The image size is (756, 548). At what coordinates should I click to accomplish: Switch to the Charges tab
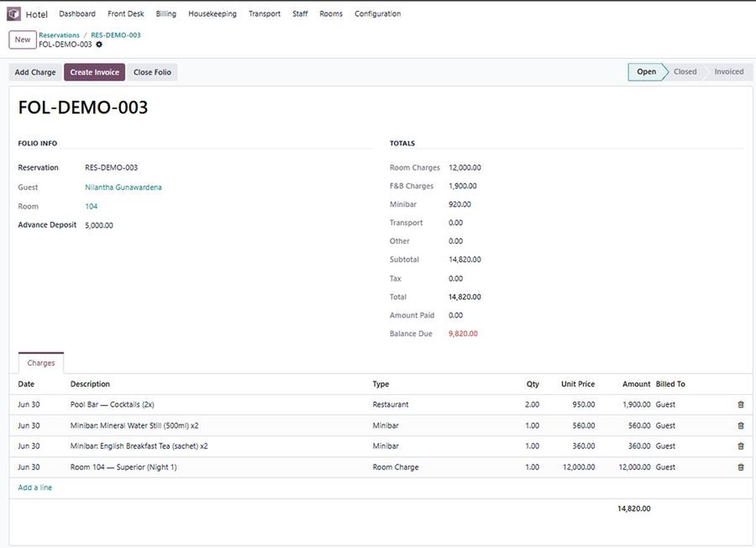[x=41, y=363]
